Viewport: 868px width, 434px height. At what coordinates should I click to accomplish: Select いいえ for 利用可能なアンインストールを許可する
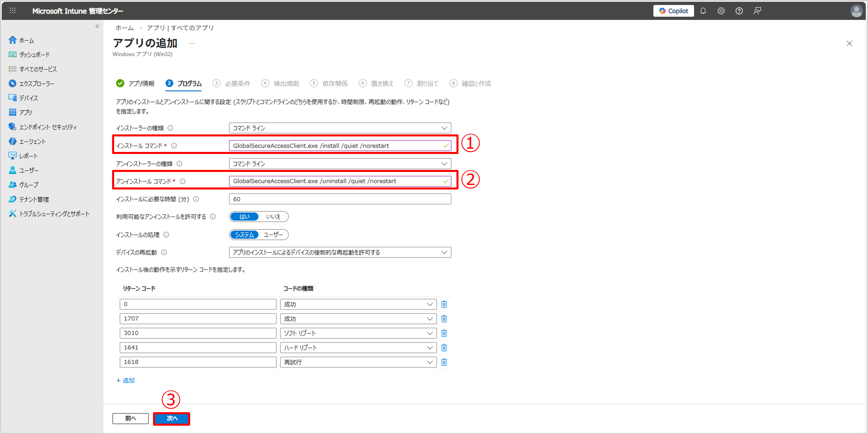coord(273,216)
